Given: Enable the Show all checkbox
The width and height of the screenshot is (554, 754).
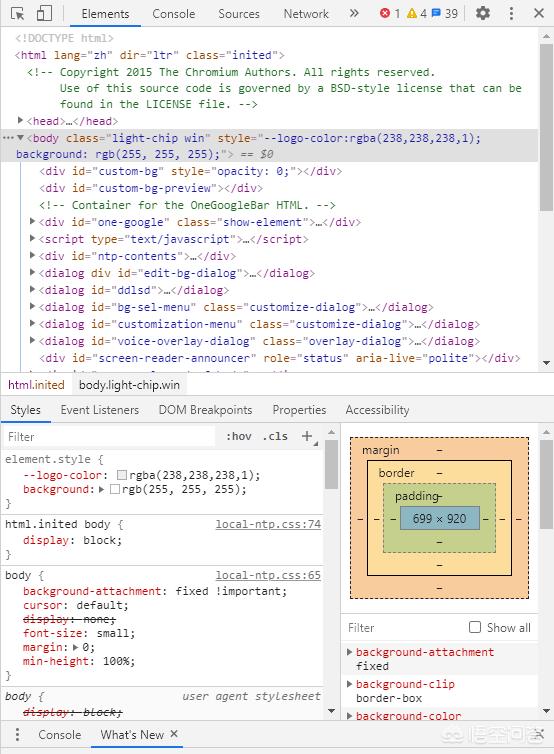Looking at the screenshot, I should point(475,627).
